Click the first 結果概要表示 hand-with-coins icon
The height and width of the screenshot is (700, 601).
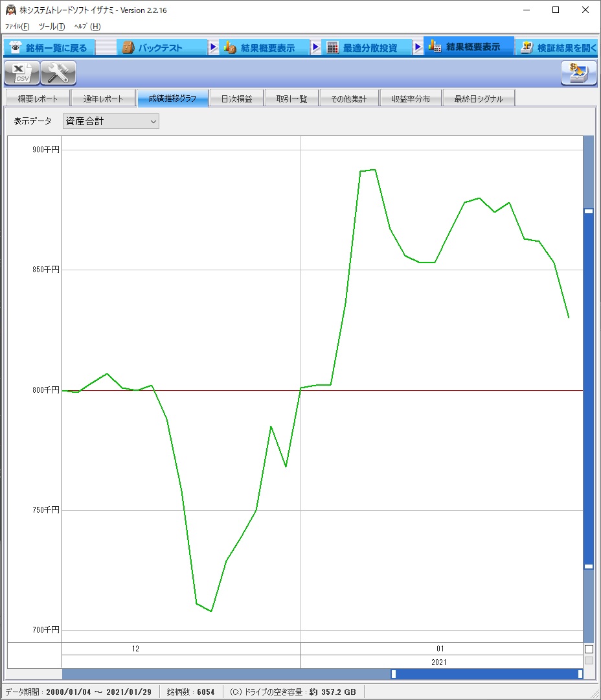point(230,48)
